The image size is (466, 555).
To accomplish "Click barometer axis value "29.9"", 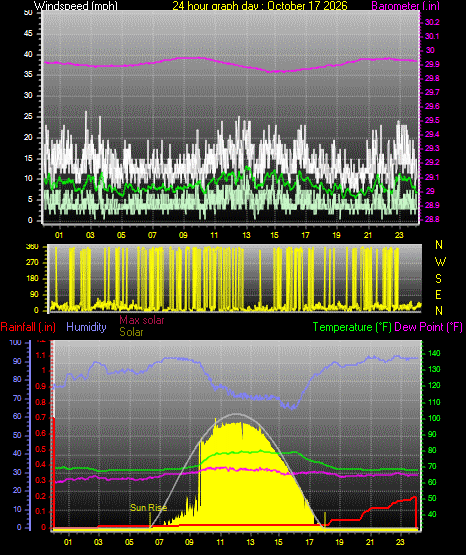I will (x=432, y=64).
